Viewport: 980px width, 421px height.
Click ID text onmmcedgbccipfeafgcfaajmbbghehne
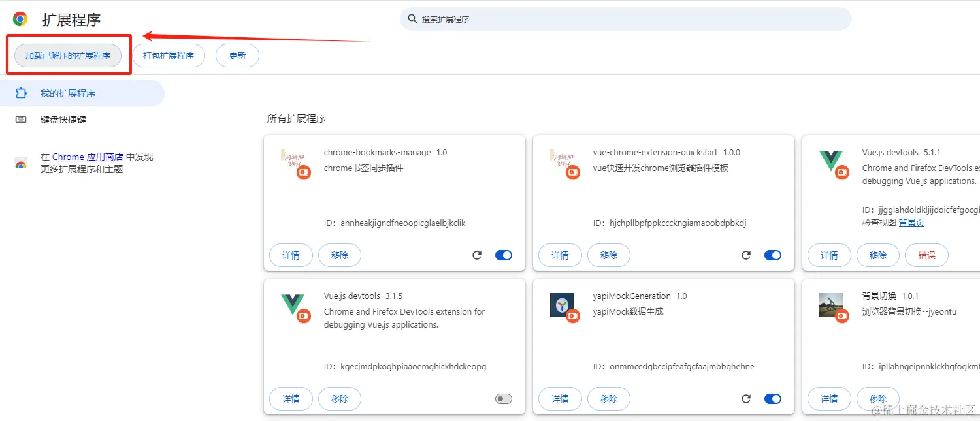[x=682, y=367]
